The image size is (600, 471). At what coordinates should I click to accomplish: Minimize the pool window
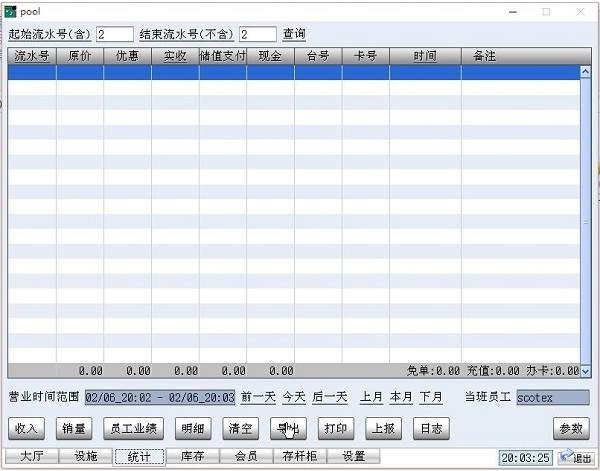tap(513, 12)
